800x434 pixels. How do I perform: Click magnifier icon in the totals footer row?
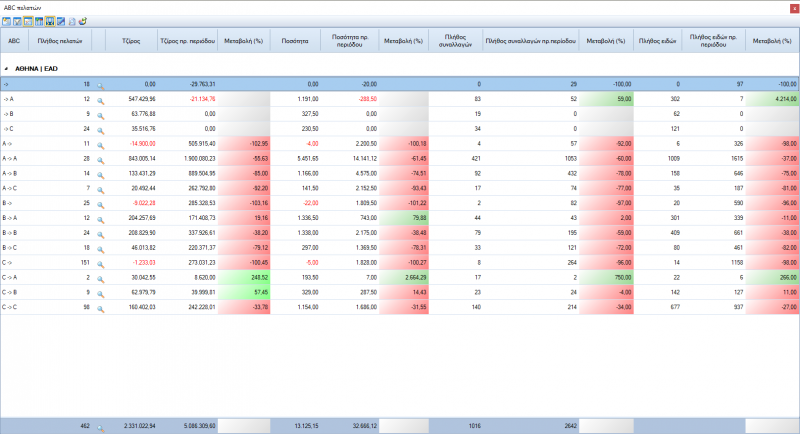[101, 428]
